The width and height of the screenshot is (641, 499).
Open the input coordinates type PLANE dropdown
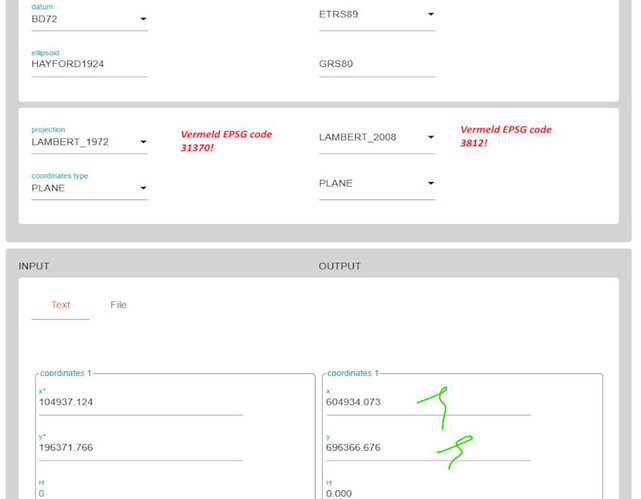[89, 188]
